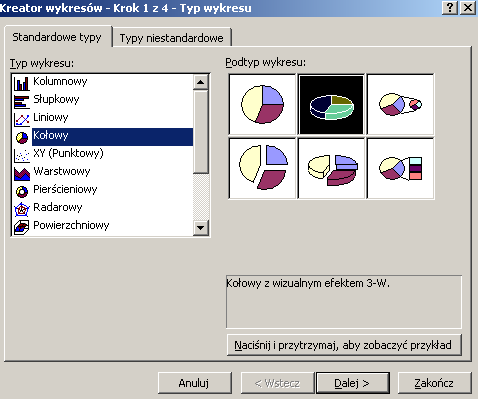
Task: Select the Powierzchniowy list entry text
Action: pos(71,225)
